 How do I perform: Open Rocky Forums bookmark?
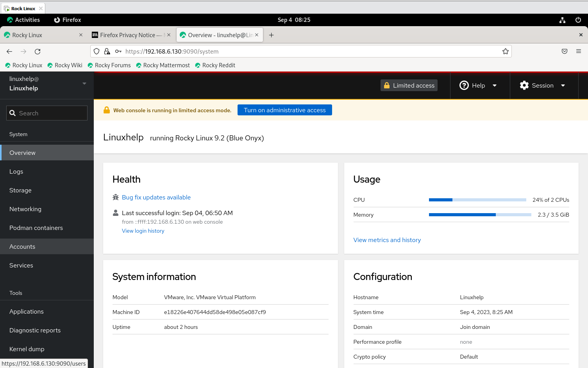point(109,65)
